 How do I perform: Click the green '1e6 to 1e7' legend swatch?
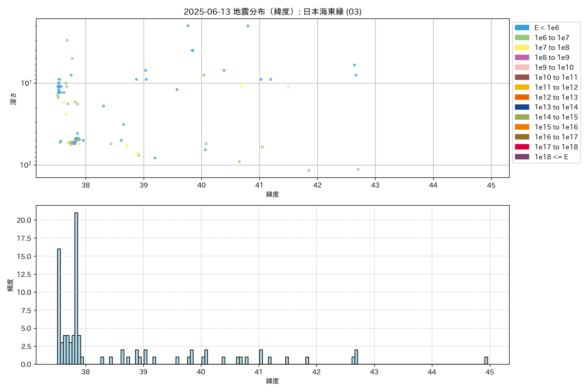point(522,38)
